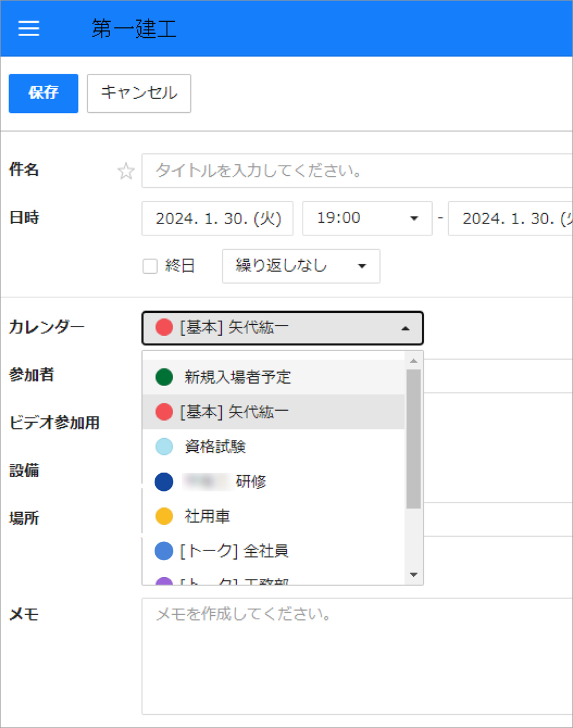Viewport: 573px width, 728px height.
Task: Star the event with the favorite icon
Action: point(125,171)
